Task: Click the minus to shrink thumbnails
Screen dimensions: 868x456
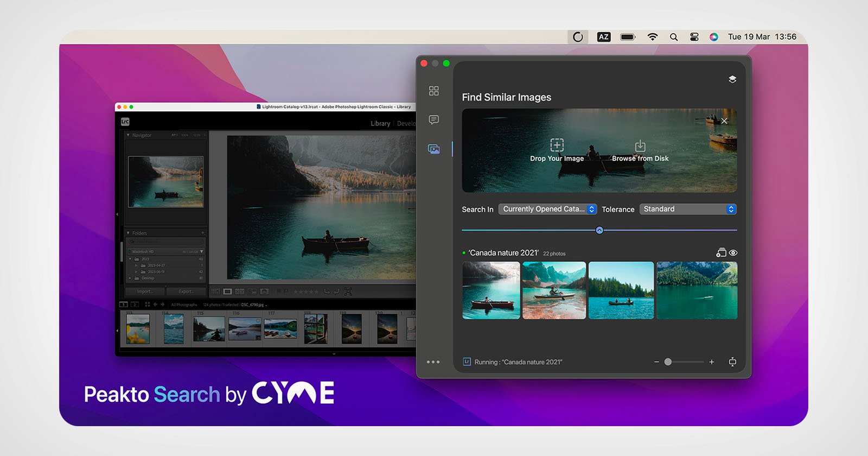Action: pos(656,362)
